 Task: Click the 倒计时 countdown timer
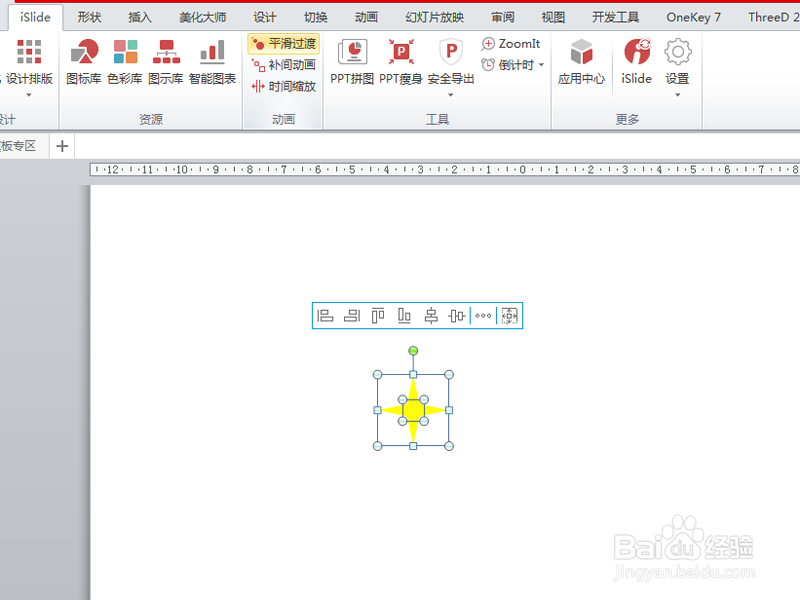[x=508, y=65]
